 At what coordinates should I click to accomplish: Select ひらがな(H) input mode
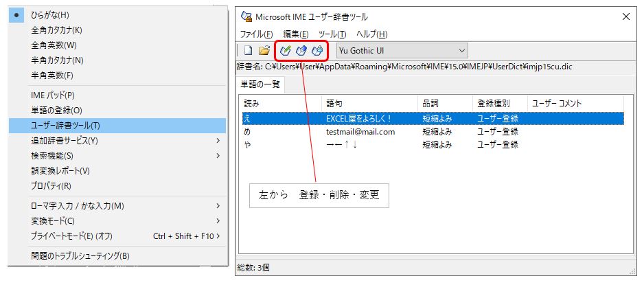pos(117,15)
